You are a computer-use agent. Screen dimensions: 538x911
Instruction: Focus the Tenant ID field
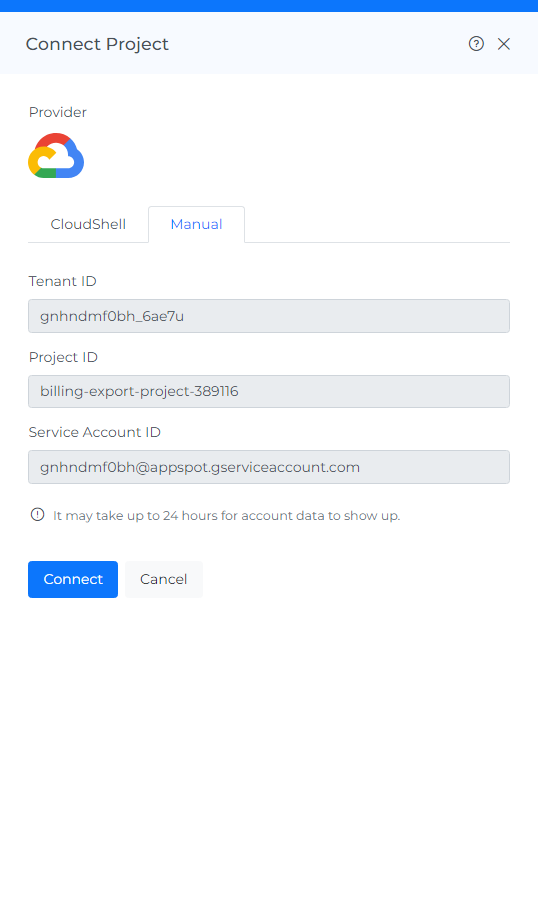pyautogui.click(x=269, y=316)
